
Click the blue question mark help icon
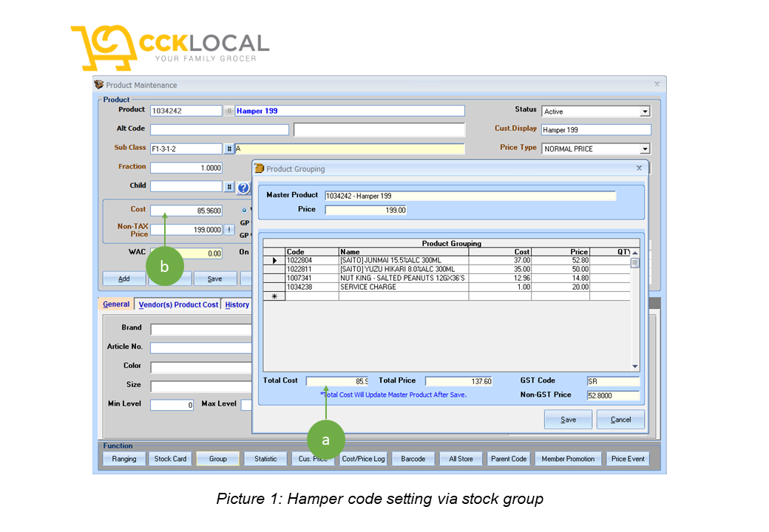(x=244, y=188)
